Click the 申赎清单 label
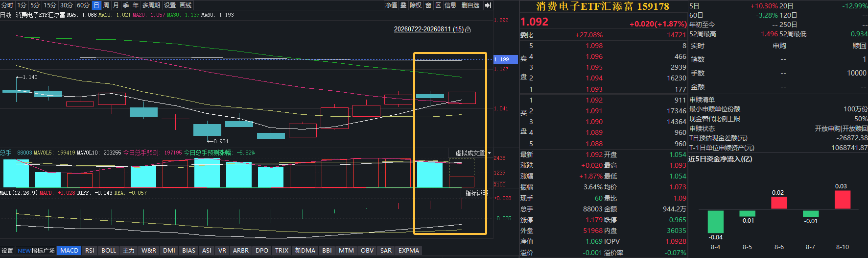This screenshot has width=868, height=258. point(702,100)
